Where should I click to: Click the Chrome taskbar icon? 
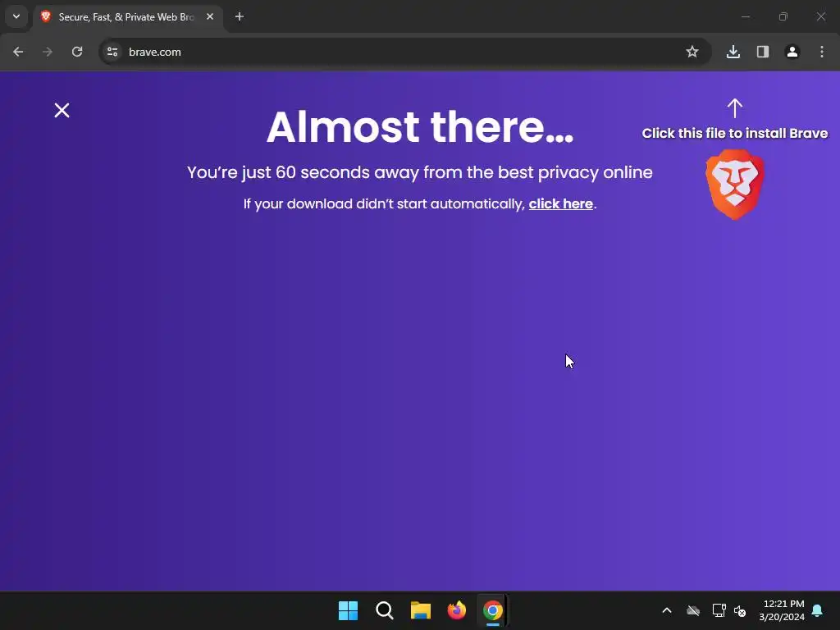tap(493, 610)
